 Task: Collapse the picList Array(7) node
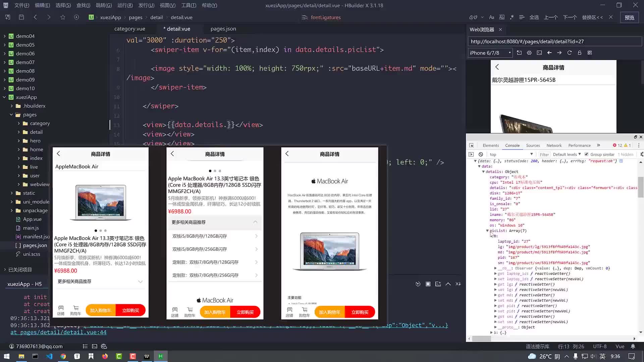[x=487, y=231]
